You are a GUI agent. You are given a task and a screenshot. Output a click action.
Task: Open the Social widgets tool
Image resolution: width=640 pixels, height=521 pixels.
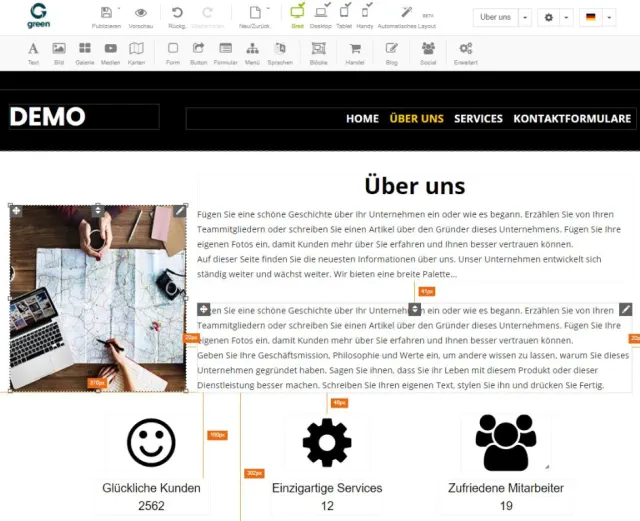coord(428,49)
